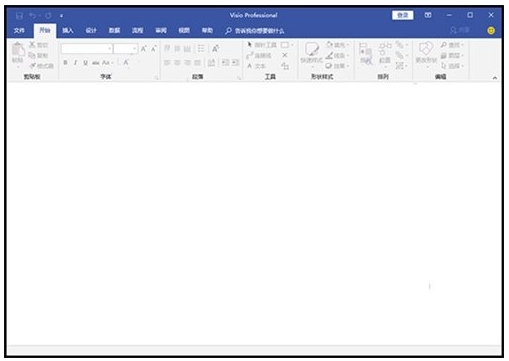
Task: Open the 文件 (File) tab
Action: [19, 31]
